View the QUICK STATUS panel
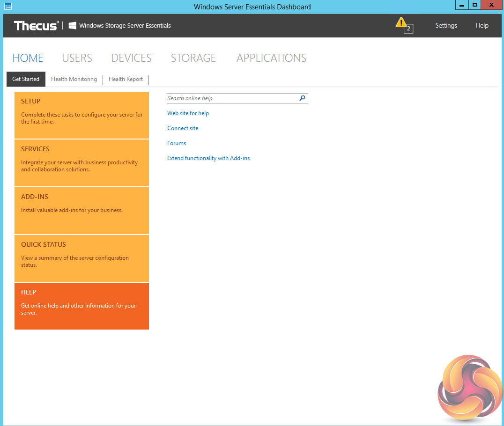The width and height of the screenshot is (504, 426). tap(82, 258)
